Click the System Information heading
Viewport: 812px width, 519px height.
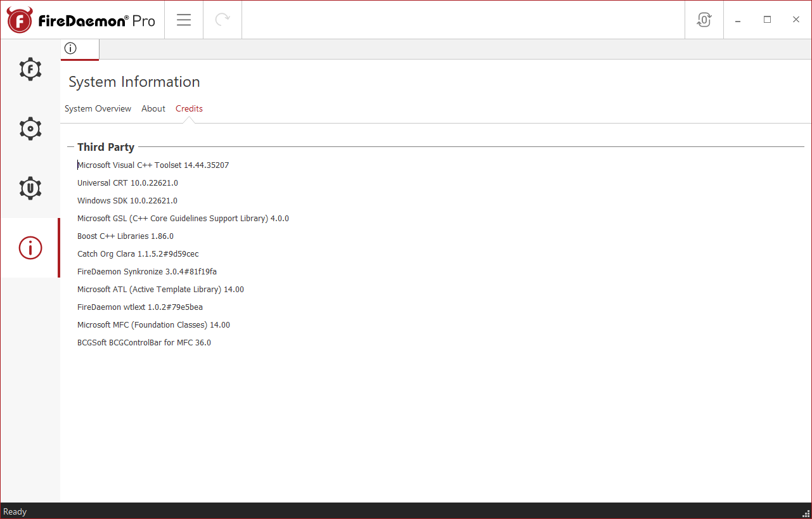point(134,82)
